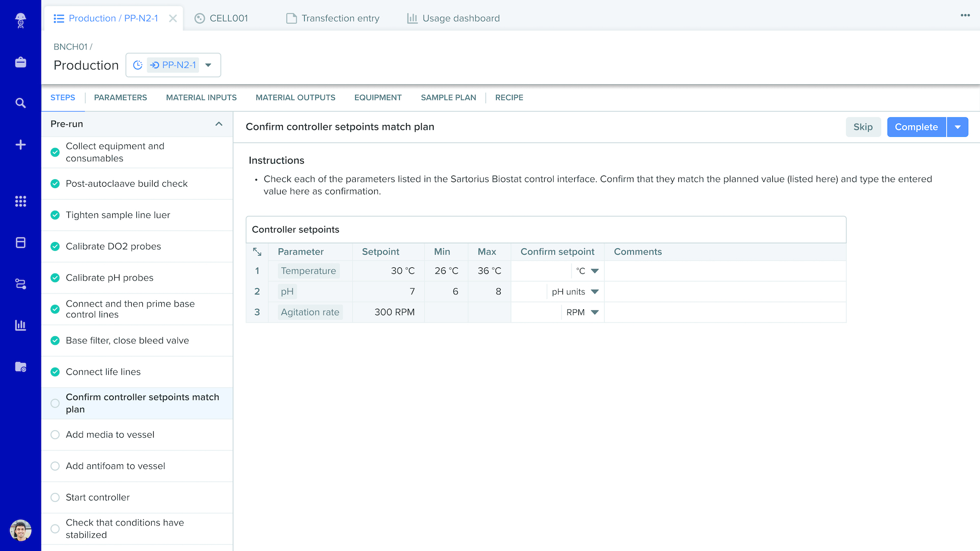980x551 pixels.
Task: Click the PP-N2-1 run chip
Action: point(174,65)
